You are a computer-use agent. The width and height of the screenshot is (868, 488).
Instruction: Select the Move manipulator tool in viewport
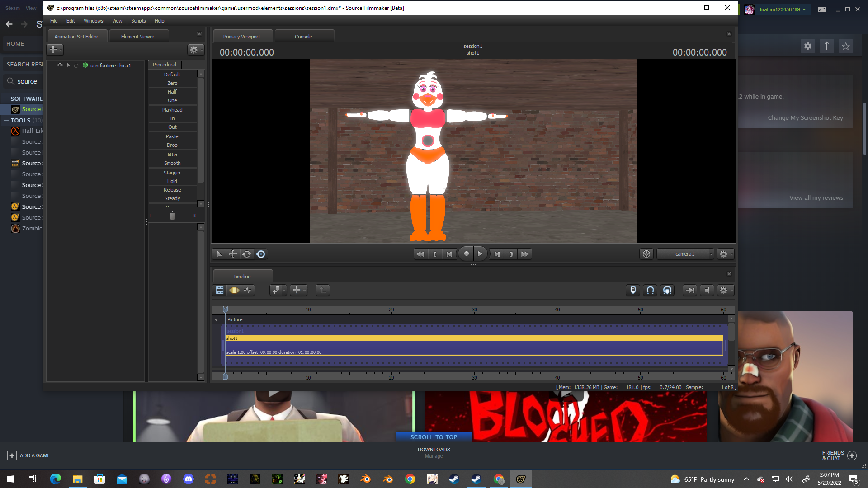point(233,254)
